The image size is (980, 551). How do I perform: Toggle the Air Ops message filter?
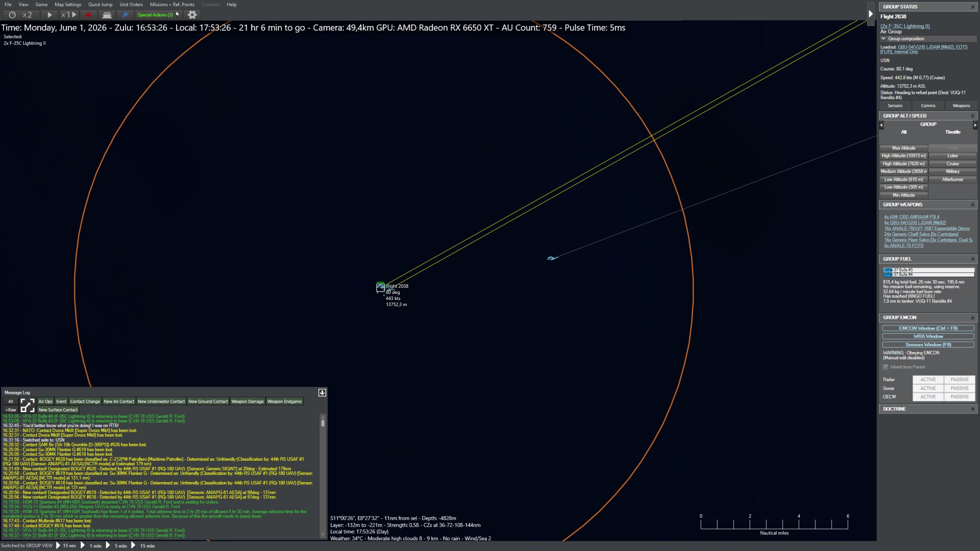(x=45, y=402)
